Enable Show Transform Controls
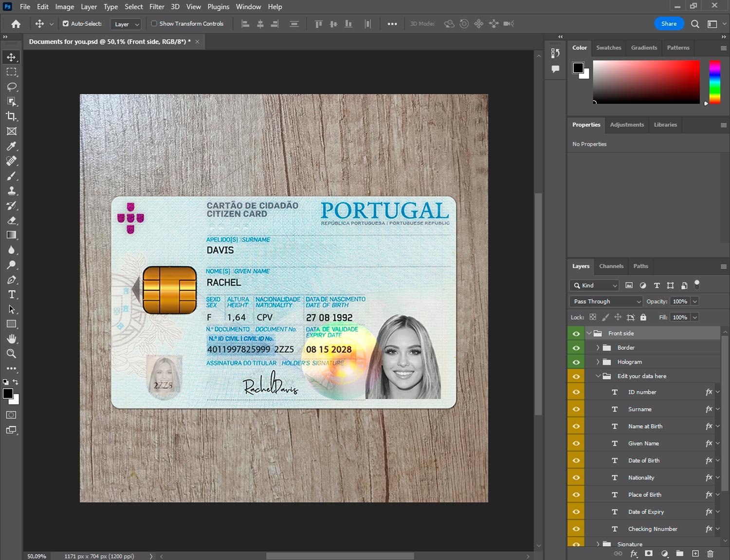The width and height of the screenshot is (730, 560). (154, 23)
